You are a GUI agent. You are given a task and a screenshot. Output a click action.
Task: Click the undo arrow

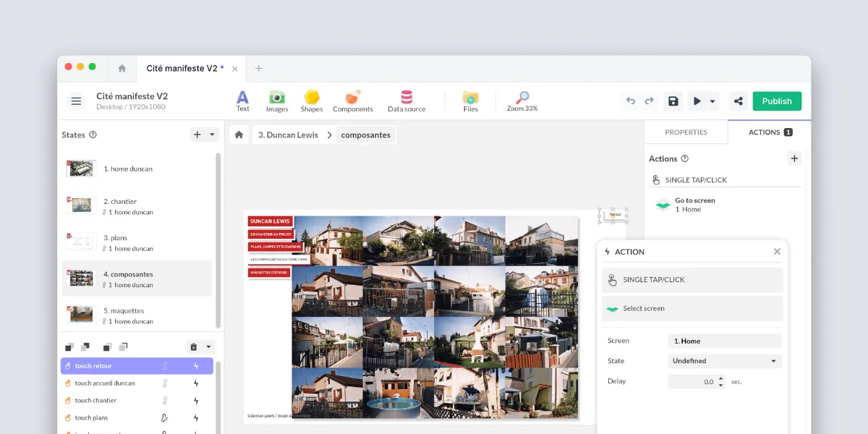[631, 101]
